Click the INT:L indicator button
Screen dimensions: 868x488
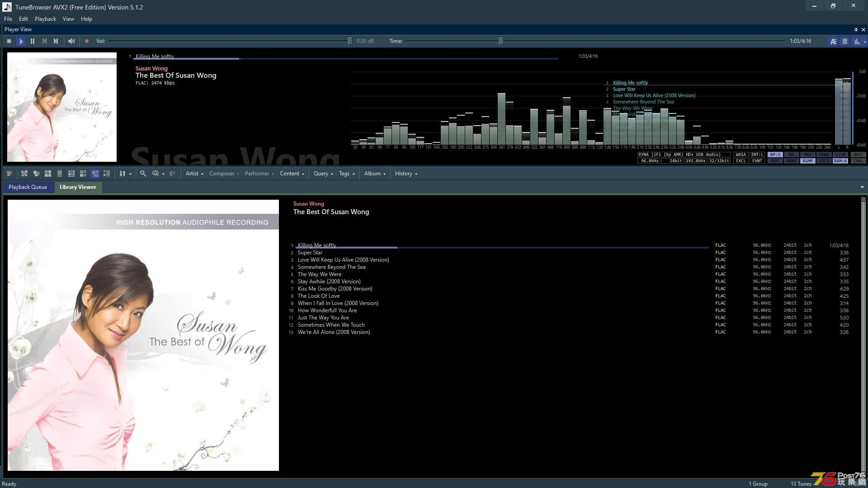click(757, 155)
